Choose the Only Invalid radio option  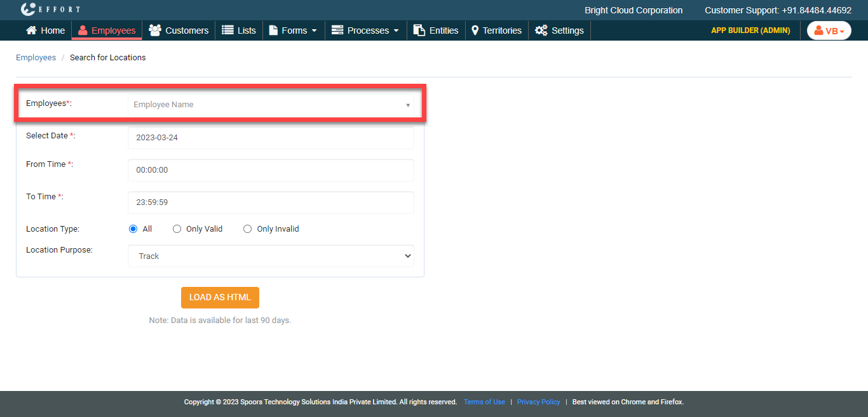(x=248, y=229)
